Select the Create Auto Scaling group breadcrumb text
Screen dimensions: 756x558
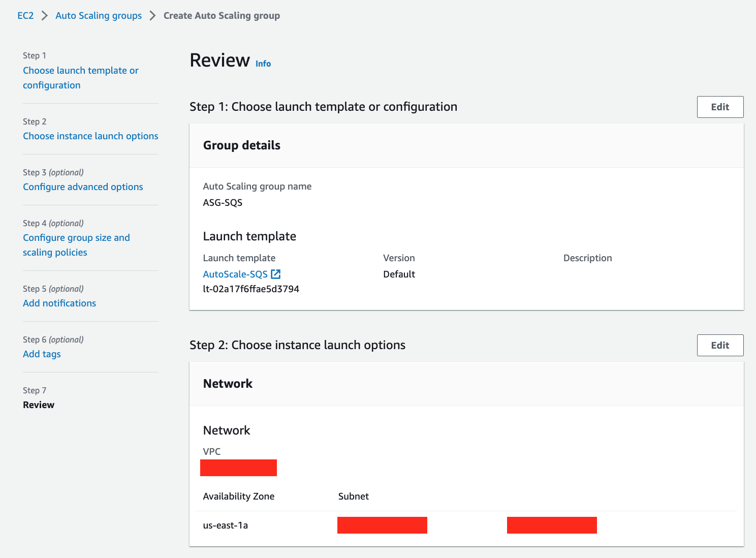(222, 15)
